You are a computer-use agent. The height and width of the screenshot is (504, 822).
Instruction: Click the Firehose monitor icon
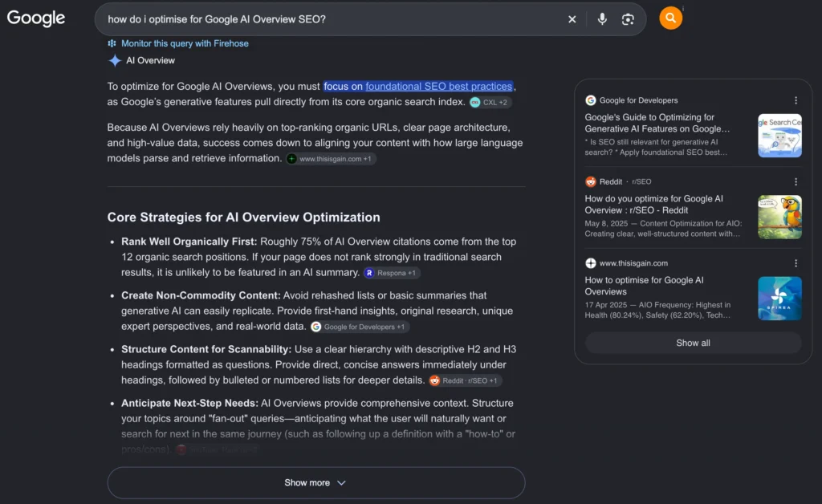pyautogui.click(x=112, y=43)
